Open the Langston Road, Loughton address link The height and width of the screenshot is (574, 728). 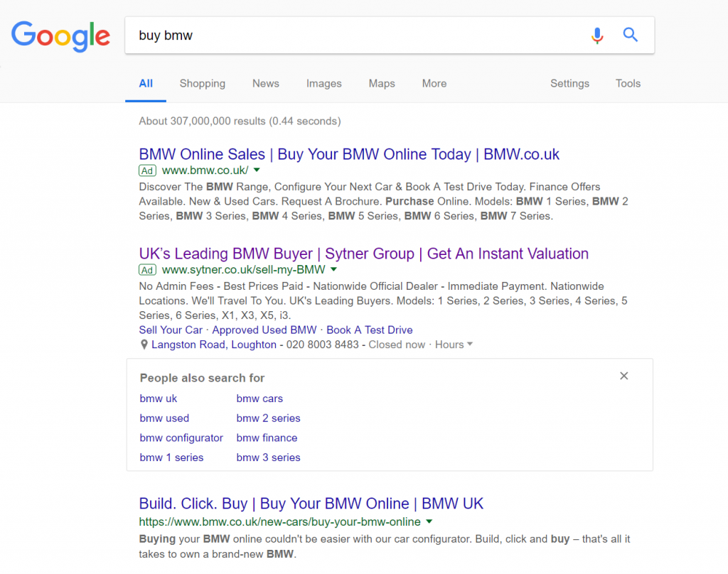click(213, 345)
